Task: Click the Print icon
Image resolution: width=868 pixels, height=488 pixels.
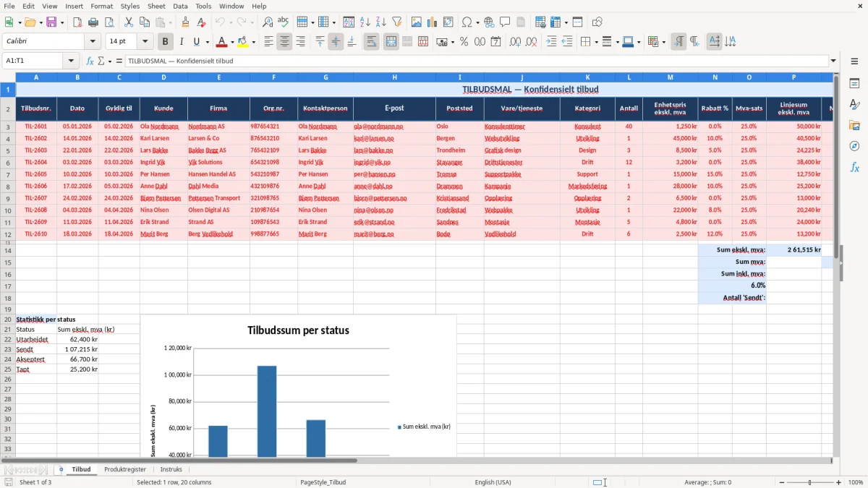Action: click(x=93, y=22)
